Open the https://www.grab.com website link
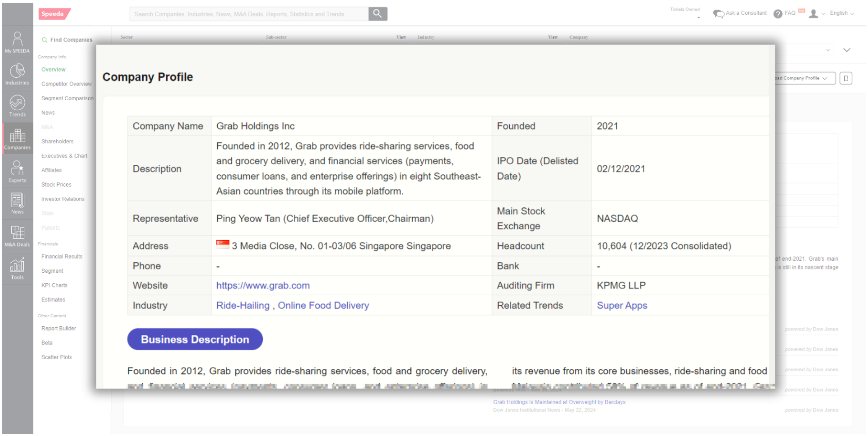Viewport: 868px width, 436px height. (x=263, y=286)
